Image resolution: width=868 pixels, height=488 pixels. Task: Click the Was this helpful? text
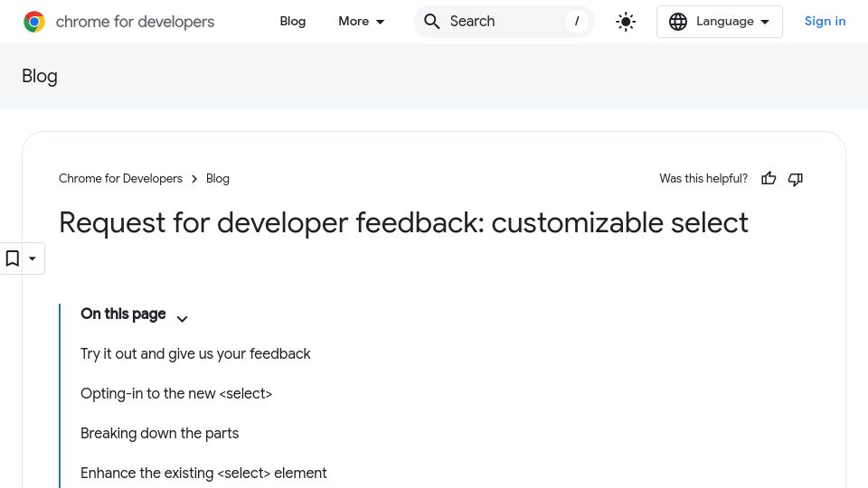coord(703,179)
